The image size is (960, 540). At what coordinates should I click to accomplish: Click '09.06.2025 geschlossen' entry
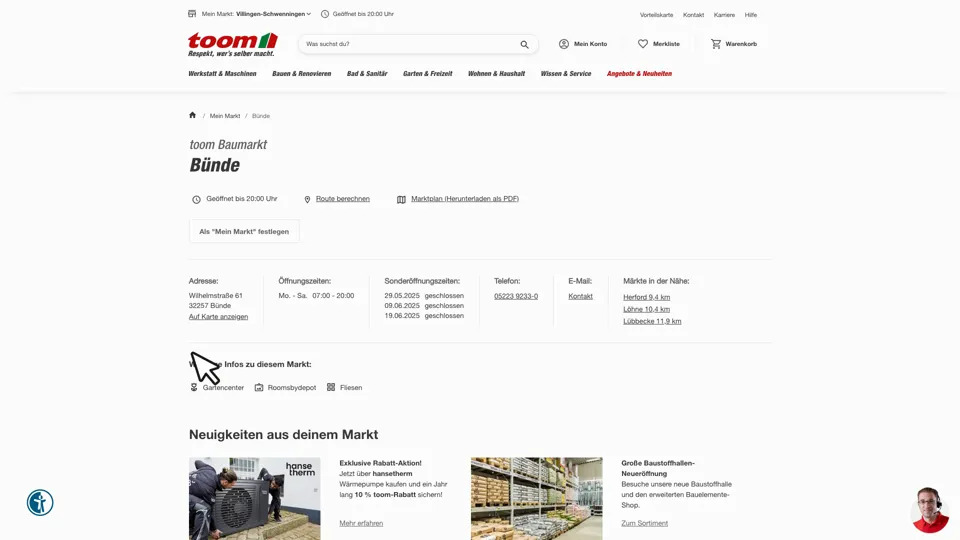click(x=424, y=306)
